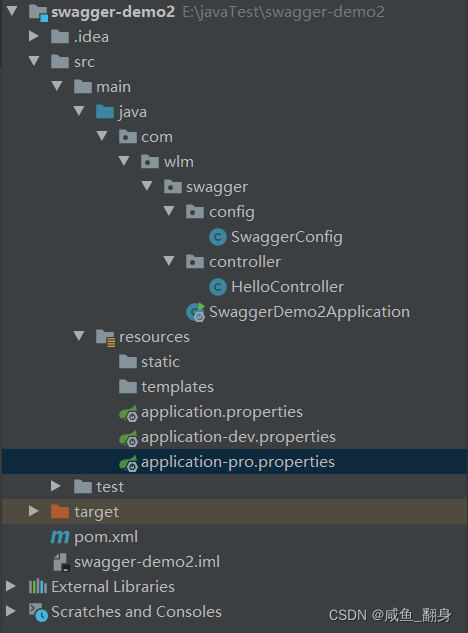
Task: Collapse the src folder arrow
Action: 34,61
